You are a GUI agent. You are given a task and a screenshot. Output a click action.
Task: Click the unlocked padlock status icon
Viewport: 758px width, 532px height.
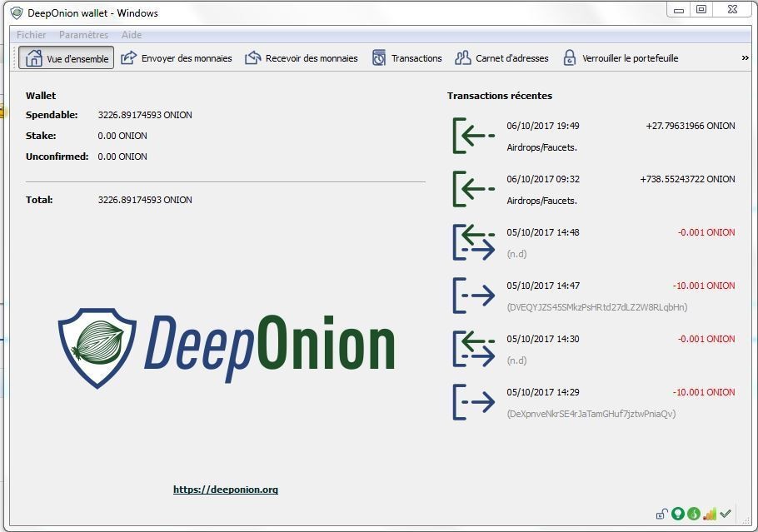tap(661, 514)
